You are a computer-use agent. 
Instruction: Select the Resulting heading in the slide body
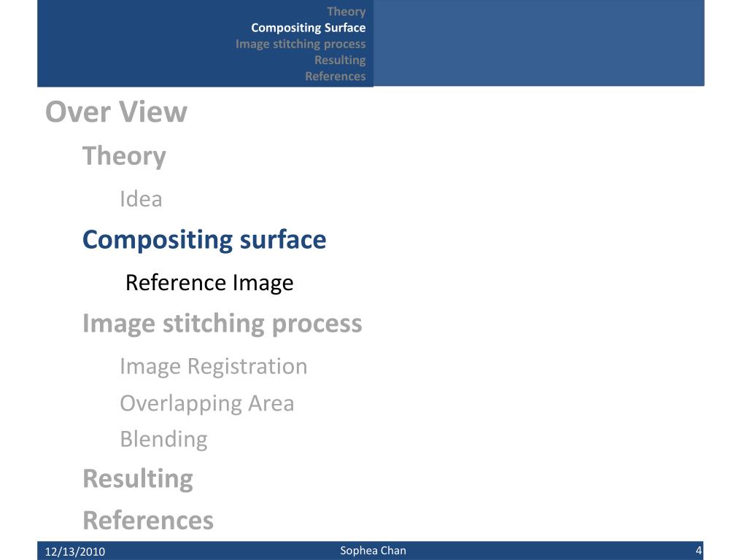coord(138,478)
